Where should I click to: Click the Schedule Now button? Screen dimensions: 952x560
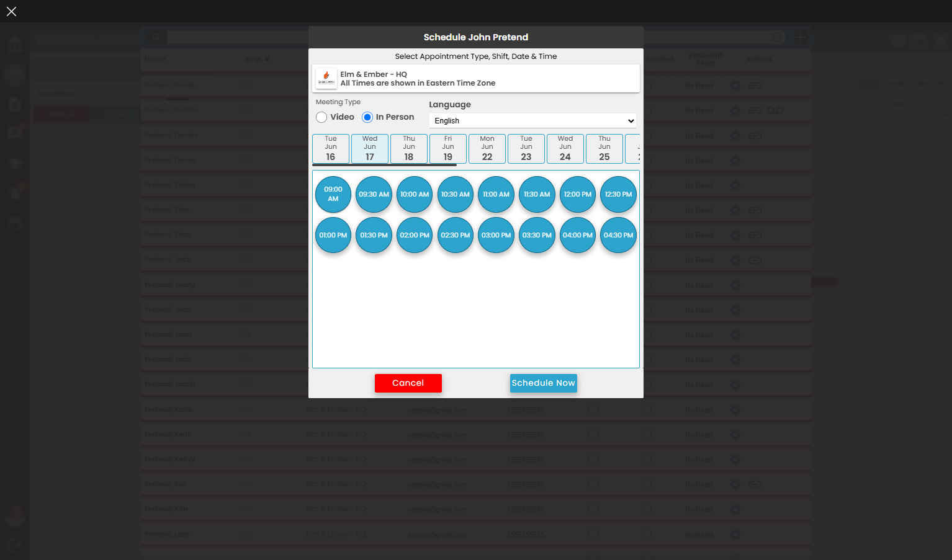click(544, 383)
